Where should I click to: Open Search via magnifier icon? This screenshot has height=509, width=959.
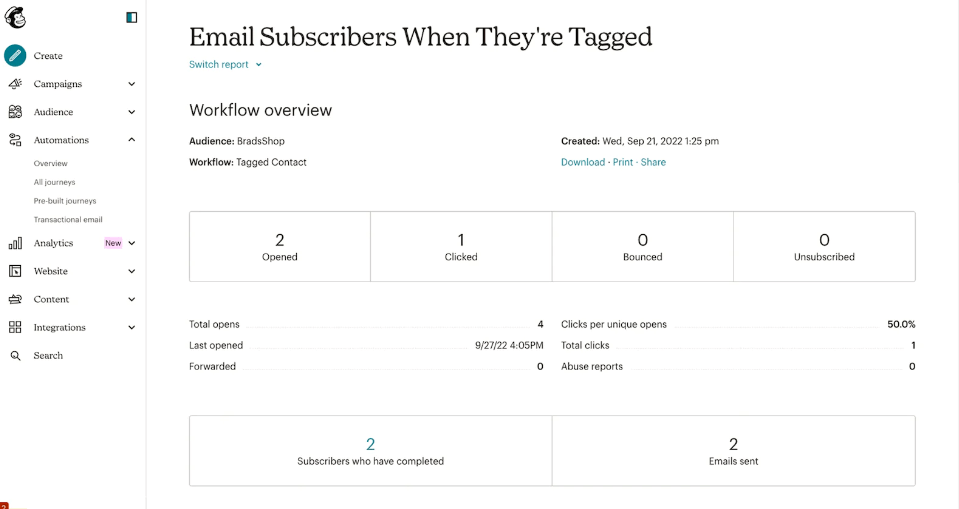tap(15, 355)
